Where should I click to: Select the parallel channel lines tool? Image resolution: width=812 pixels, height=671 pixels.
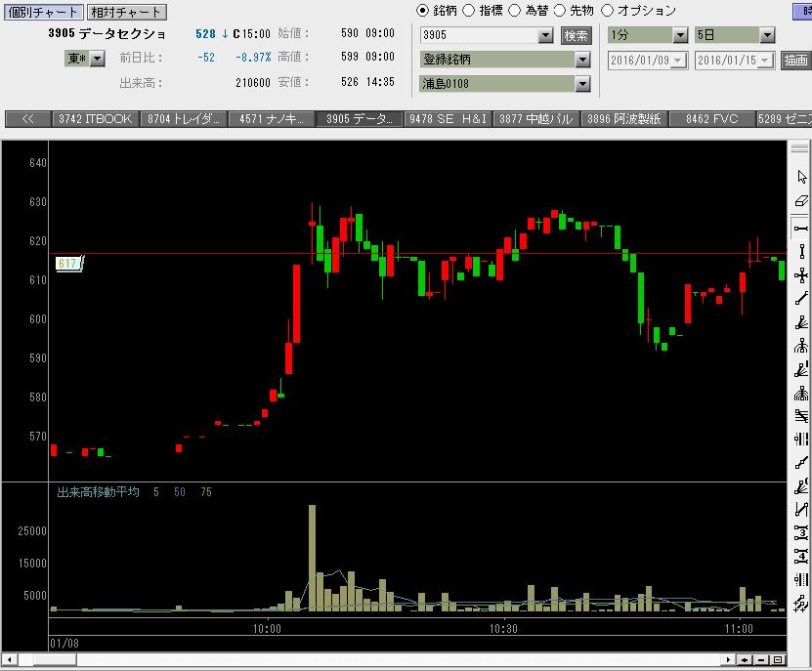pyautogui.click(x=801, y=415)
